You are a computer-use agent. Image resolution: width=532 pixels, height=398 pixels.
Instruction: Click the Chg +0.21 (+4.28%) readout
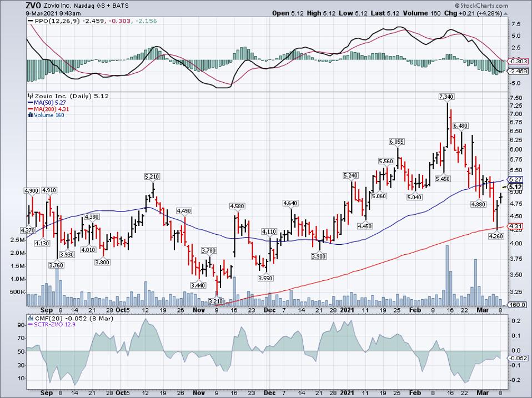(473, 13)
